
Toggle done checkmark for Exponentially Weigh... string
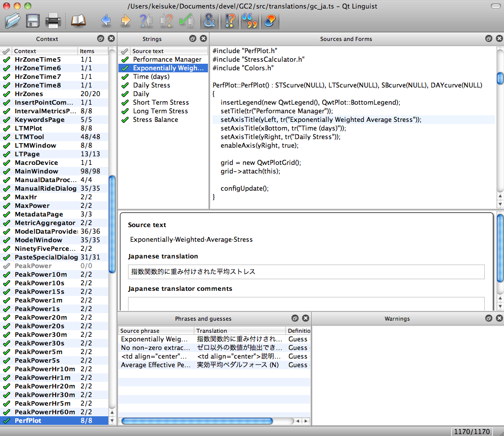125,68
